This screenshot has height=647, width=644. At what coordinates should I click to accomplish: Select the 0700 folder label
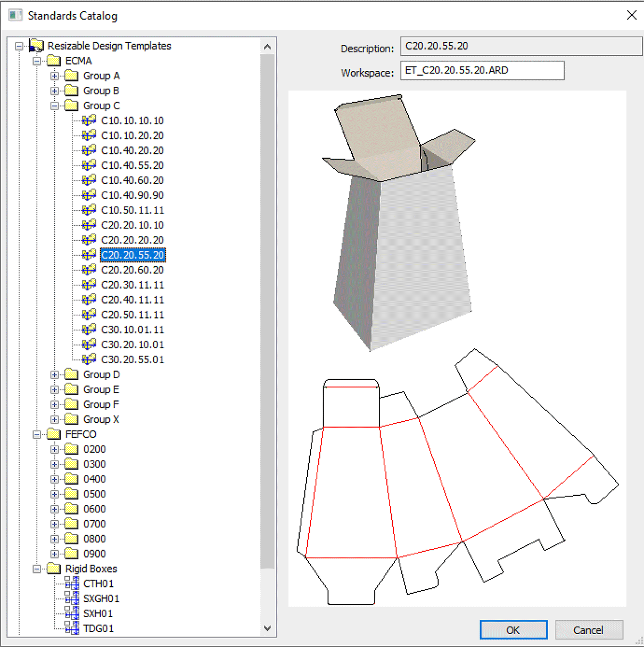95,524
